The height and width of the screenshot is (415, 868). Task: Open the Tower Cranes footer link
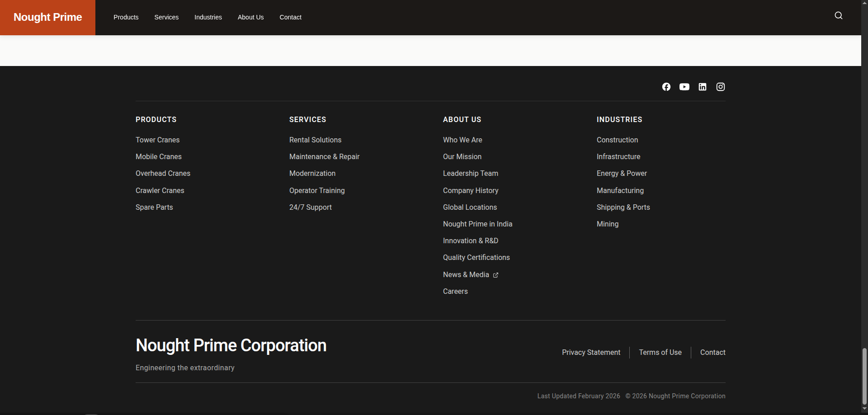click(x=157, y=140)
